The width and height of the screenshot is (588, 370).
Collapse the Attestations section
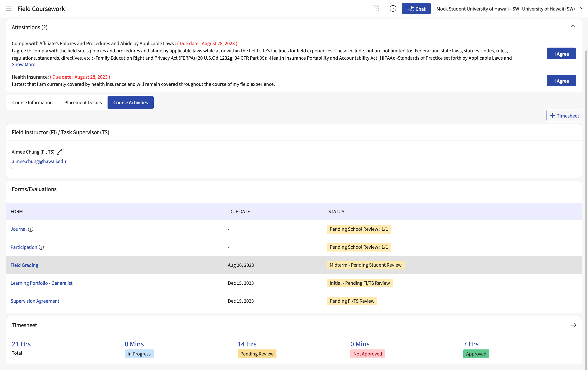click(573, 26)
